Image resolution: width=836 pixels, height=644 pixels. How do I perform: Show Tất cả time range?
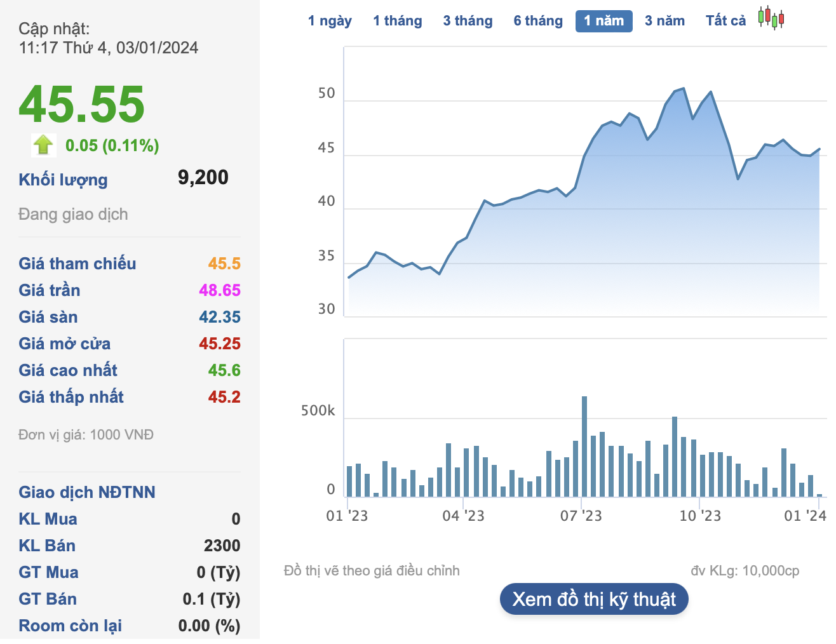725,21
